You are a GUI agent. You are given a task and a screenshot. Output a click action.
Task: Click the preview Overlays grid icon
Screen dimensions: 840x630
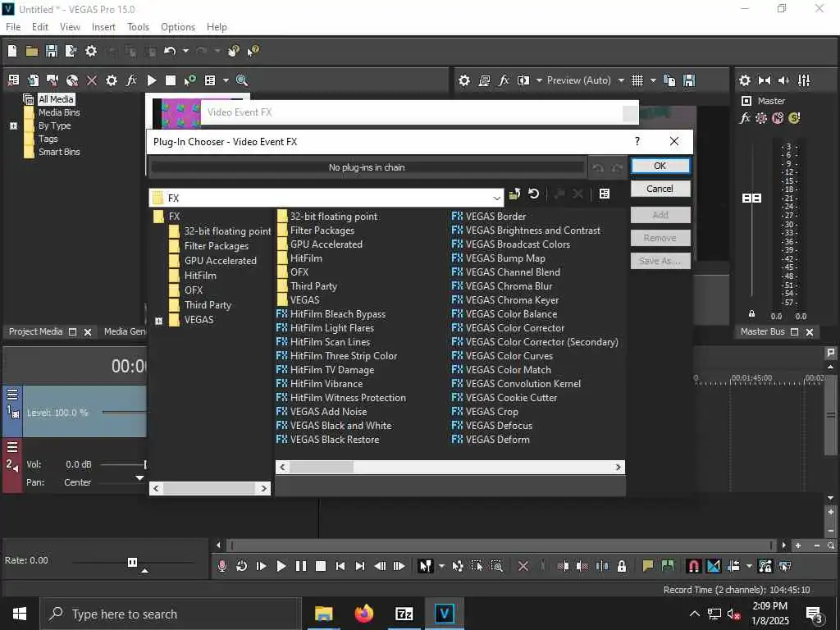coord(637,80)
